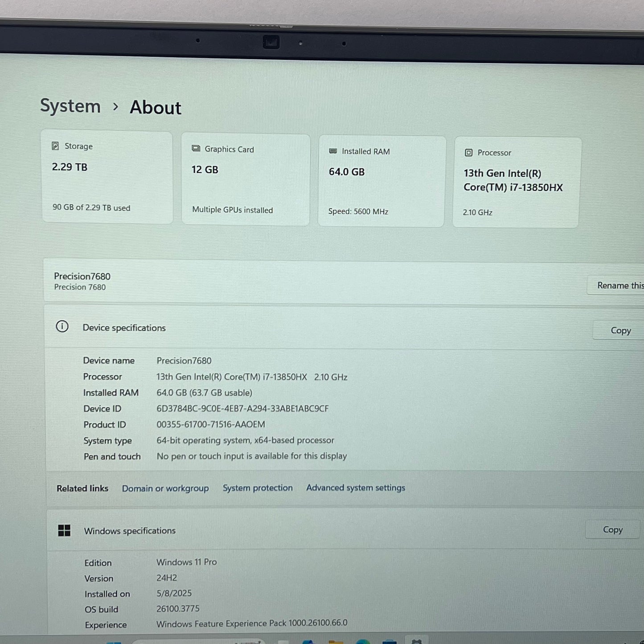Viewport: 644px width, 644px height.
Task: Click the 'Experience' row label
Action: [106, 625]
